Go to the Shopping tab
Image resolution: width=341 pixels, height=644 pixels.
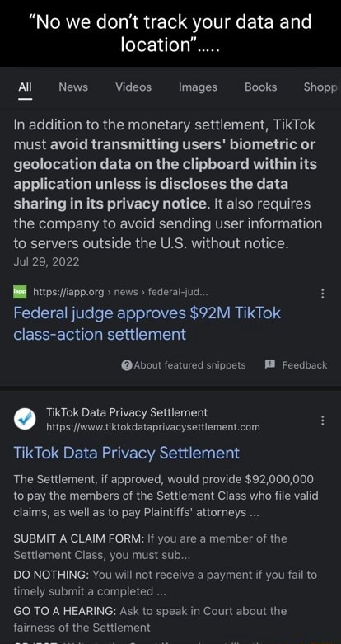click(x=321, y=87)
